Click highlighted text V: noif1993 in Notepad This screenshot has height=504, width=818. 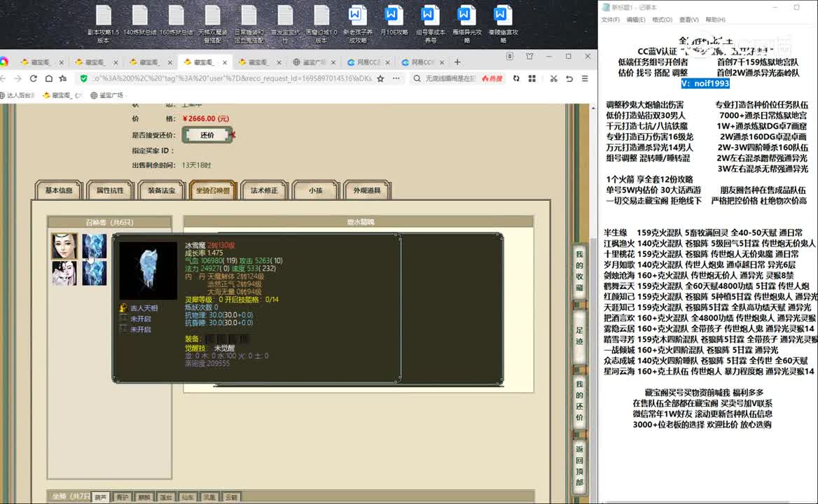(705, 83)
